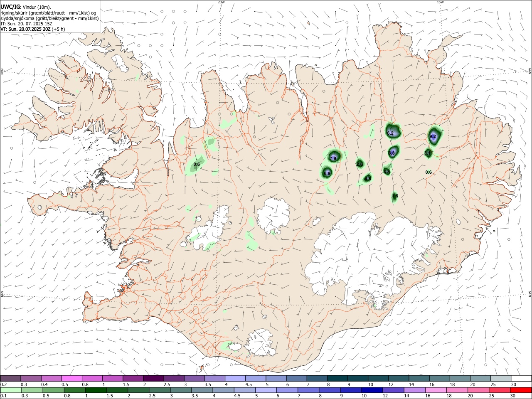532x399 pixels.
Task: Click the 9.2 precipitation value label
Action: (x=433, y=136)
